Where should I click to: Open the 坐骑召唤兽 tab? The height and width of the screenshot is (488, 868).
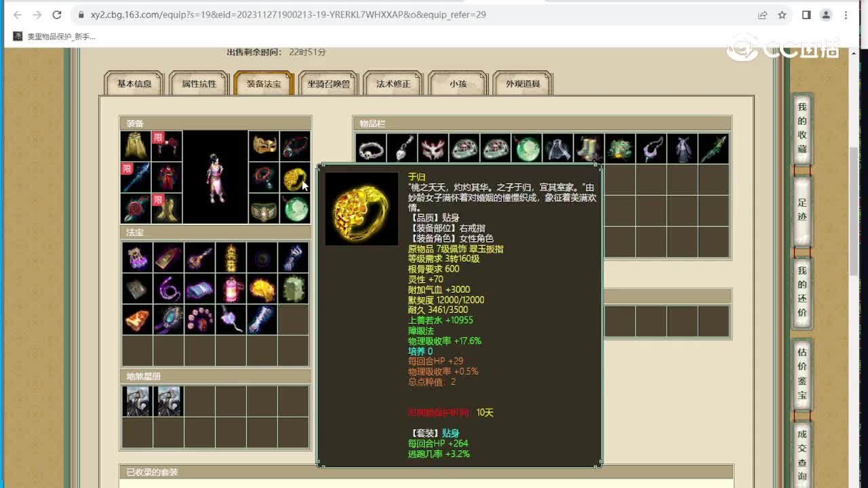(x=329, y=84)
